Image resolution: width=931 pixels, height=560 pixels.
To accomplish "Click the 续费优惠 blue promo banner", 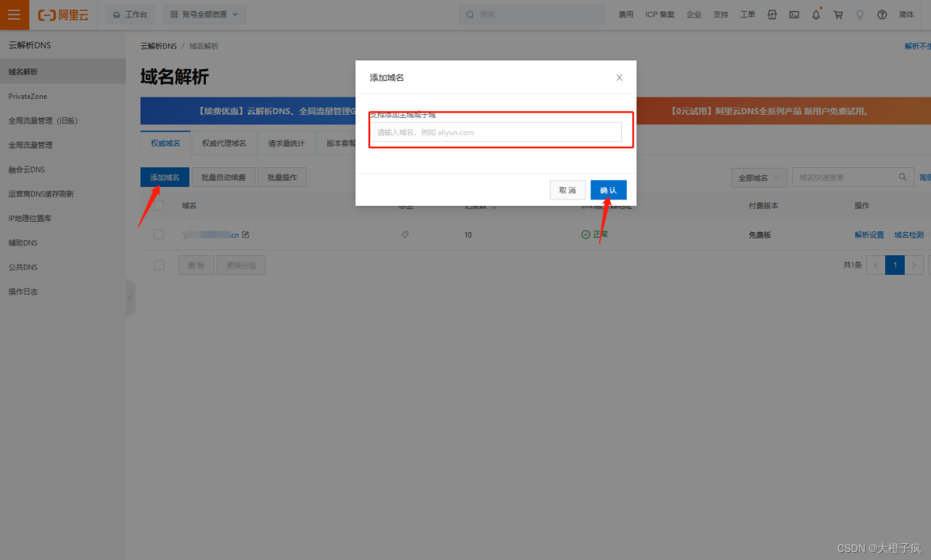I will pyautogui.click(x=248, y=112).
